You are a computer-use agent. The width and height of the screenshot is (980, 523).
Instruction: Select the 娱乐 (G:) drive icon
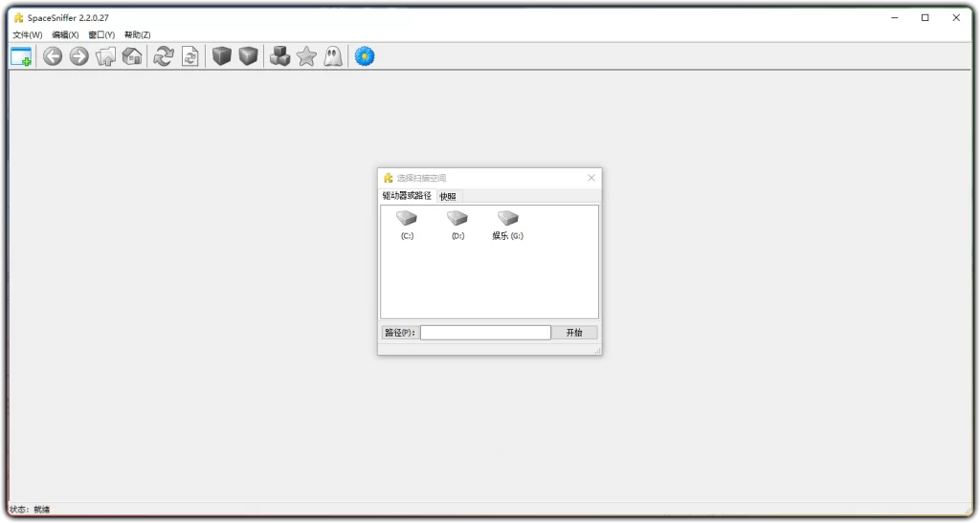point(508,218)
